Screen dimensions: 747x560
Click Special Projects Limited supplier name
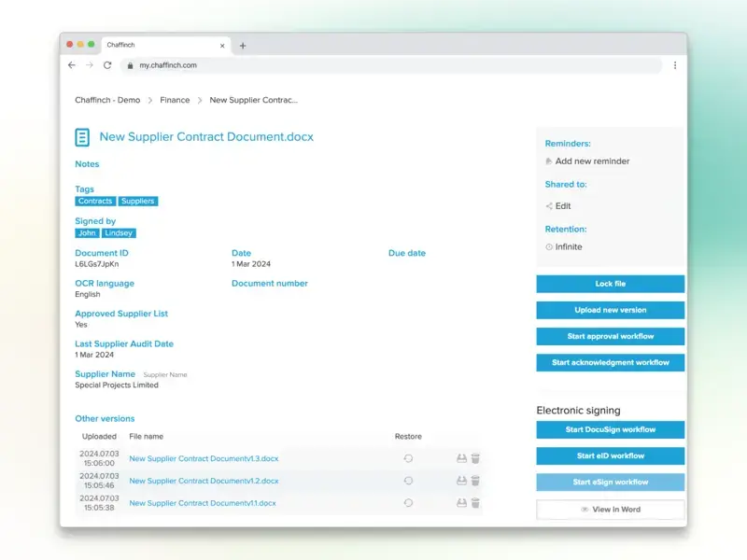(x=117, y=385)
